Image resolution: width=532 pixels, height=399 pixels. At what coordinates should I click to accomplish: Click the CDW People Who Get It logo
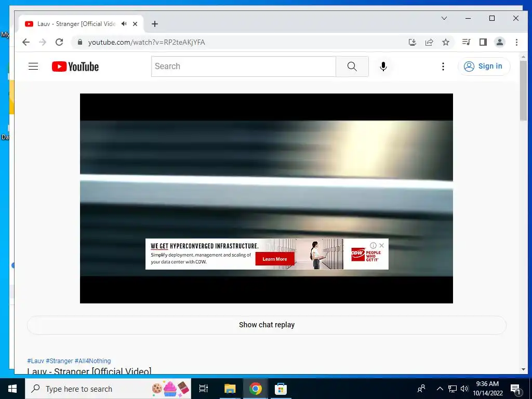point(366,256)
